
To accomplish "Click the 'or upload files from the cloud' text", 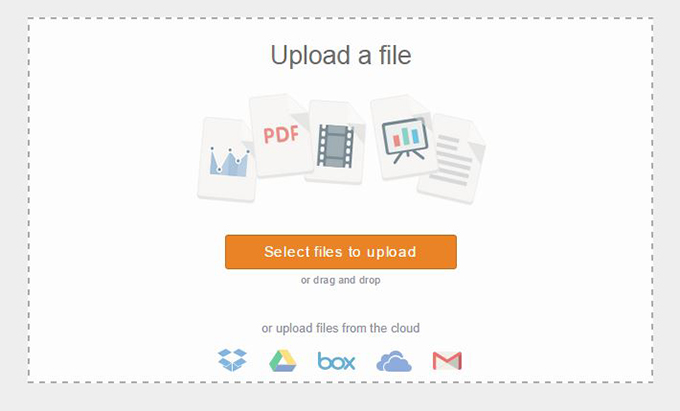I will [340, 328].
